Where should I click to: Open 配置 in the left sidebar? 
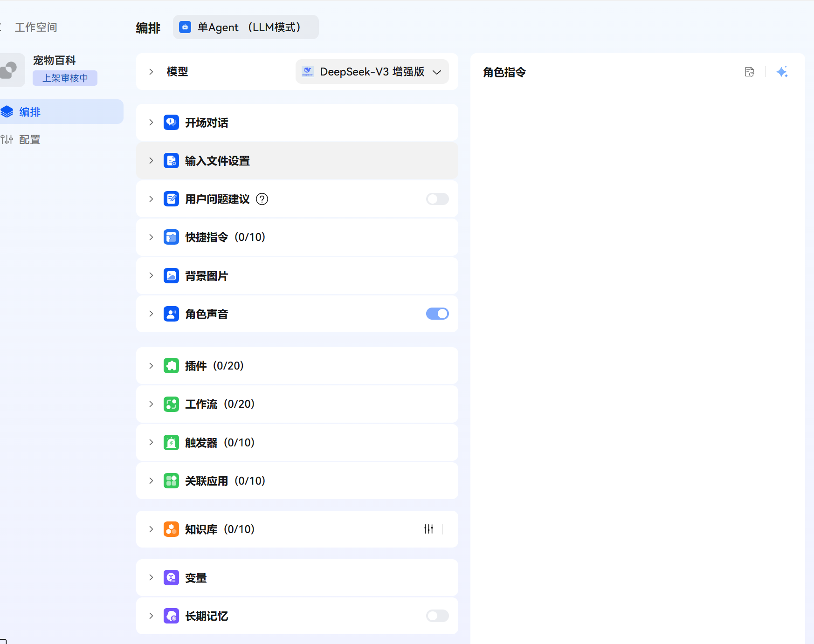29,139
